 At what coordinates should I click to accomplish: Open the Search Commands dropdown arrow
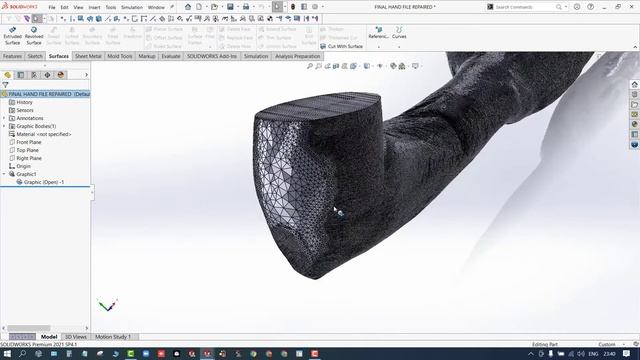tap(566, 7)
